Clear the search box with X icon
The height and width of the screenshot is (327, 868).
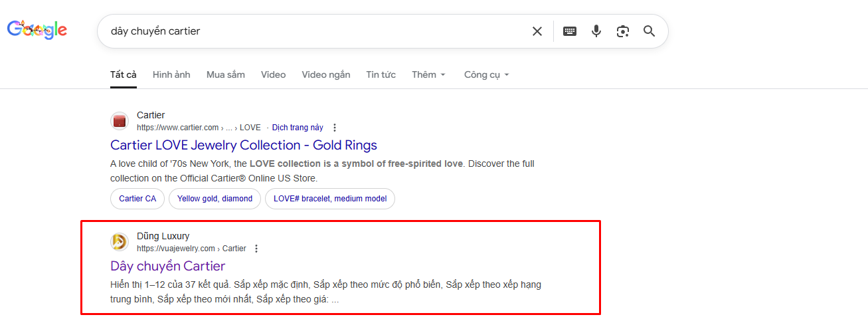[537, 31]
